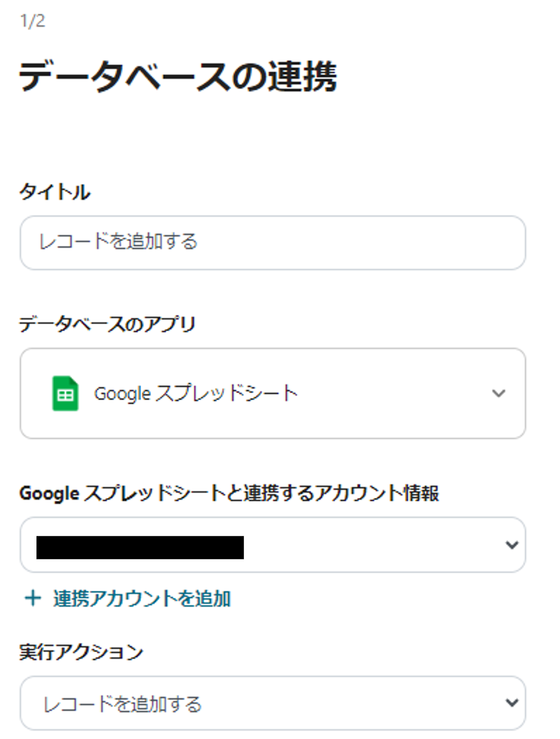The height and width of the screenshot is (739, 560).
Task: Click the データベースのアプリ label
Action: (108, 324)
